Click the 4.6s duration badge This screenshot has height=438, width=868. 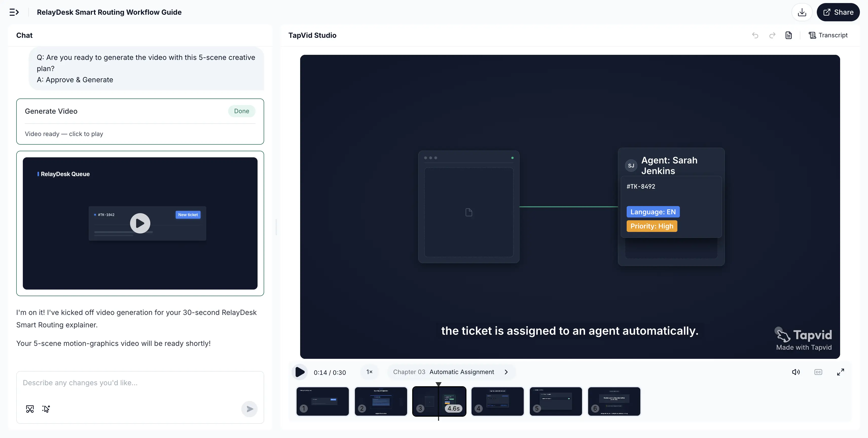453,408
